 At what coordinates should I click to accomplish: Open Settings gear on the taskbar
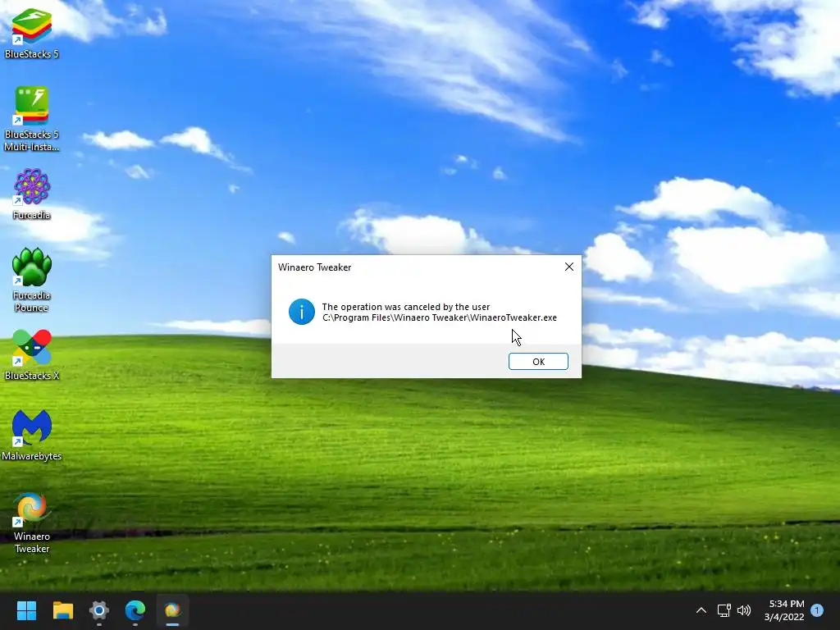tap(99, 610)
